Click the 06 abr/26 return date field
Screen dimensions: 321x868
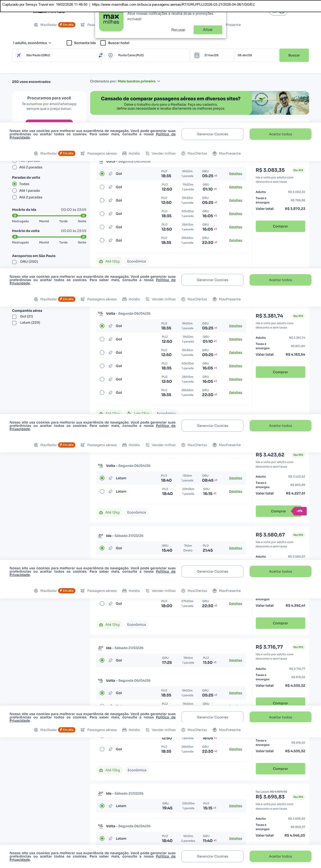[x=256, y=55]
